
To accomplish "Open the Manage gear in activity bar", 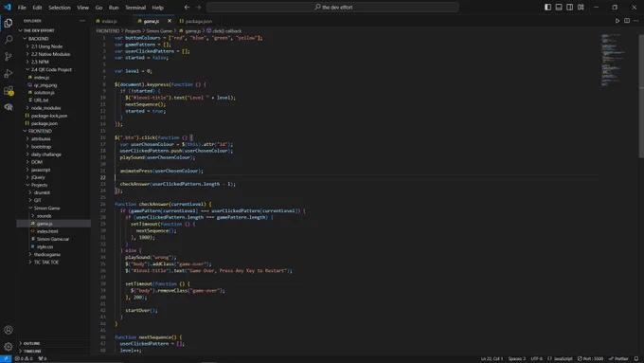I will [x=9, y=347].
